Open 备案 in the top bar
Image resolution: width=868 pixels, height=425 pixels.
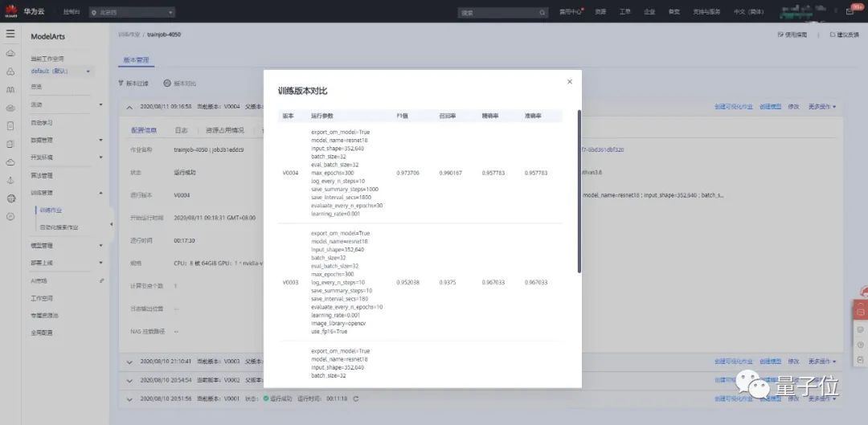(x=674, y=12)
